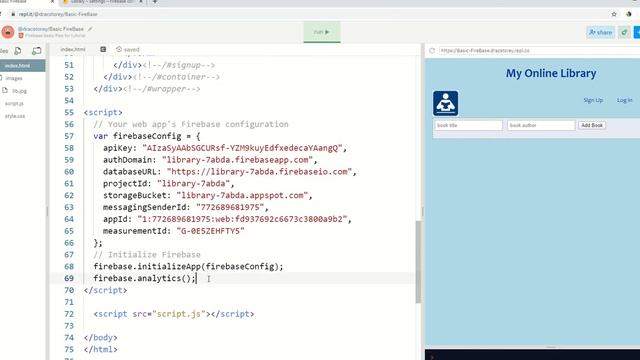Click the Log In link in preview
Image resolution: width=640 pixels, height=360 pixels.
624,100
